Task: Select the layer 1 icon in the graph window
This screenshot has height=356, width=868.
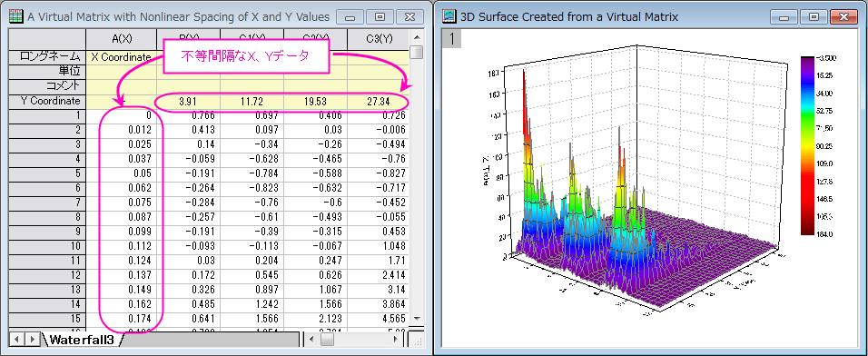Action: pos(452,39)
